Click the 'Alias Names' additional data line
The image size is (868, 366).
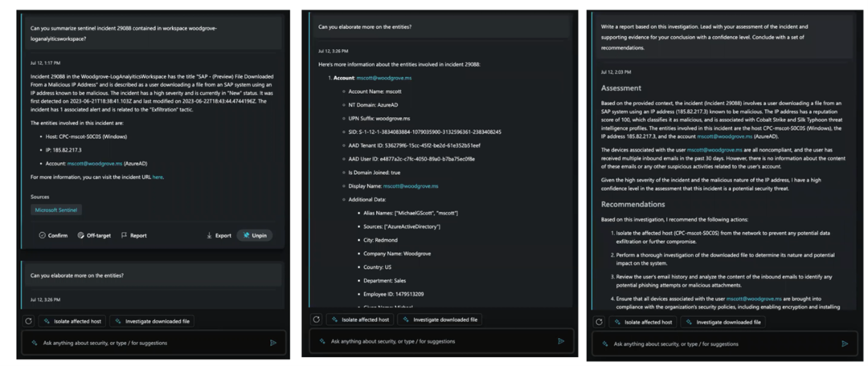[411, 213]
